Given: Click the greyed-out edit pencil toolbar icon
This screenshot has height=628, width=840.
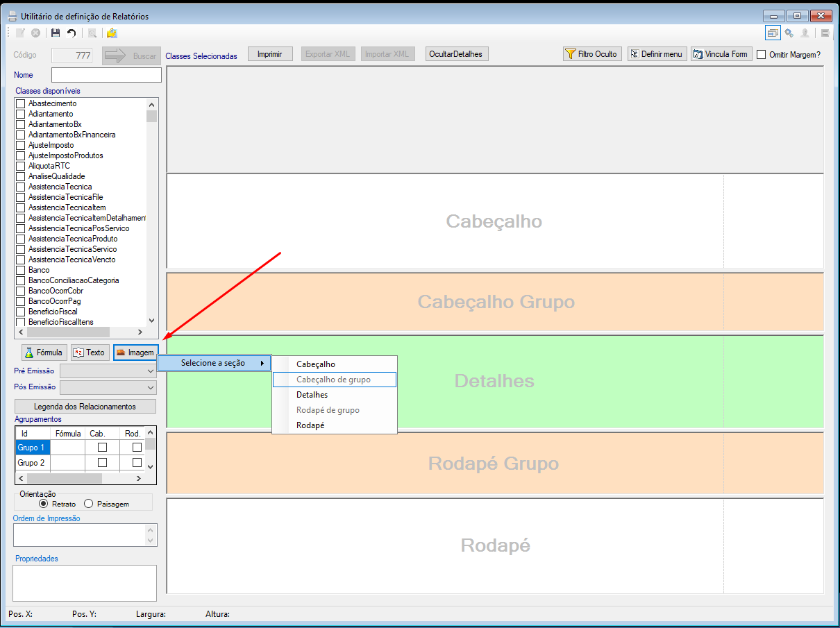Looking at the screenshot, I should click(20, 33).
